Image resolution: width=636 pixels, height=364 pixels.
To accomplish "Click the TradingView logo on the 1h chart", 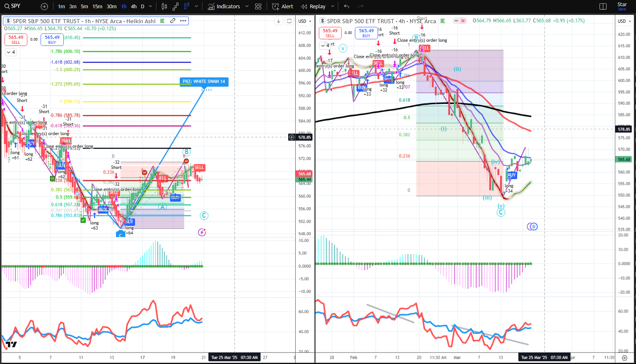I will [x=11, y=344].
